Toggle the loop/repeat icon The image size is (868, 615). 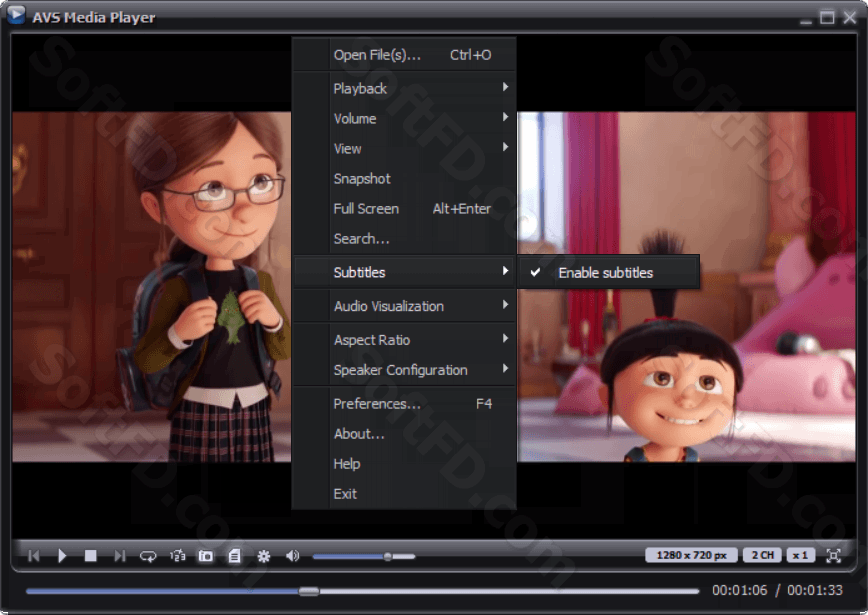tap(148, 556)
